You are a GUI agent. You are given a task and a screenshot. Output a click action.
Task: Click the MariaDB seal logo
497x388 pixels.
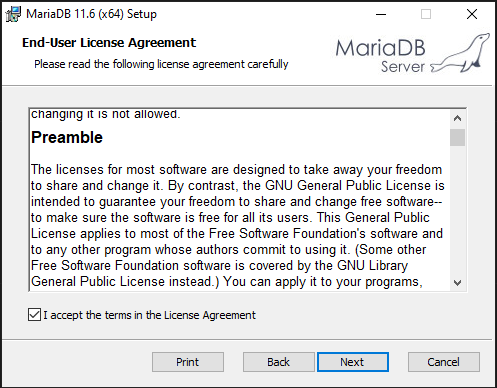click(x=461, y=53)
